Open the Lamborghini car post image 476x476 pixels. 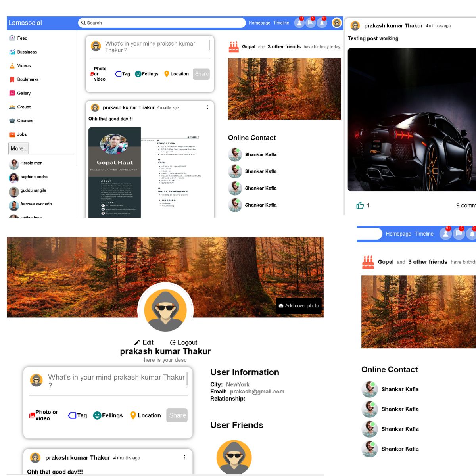coord(412,119)
